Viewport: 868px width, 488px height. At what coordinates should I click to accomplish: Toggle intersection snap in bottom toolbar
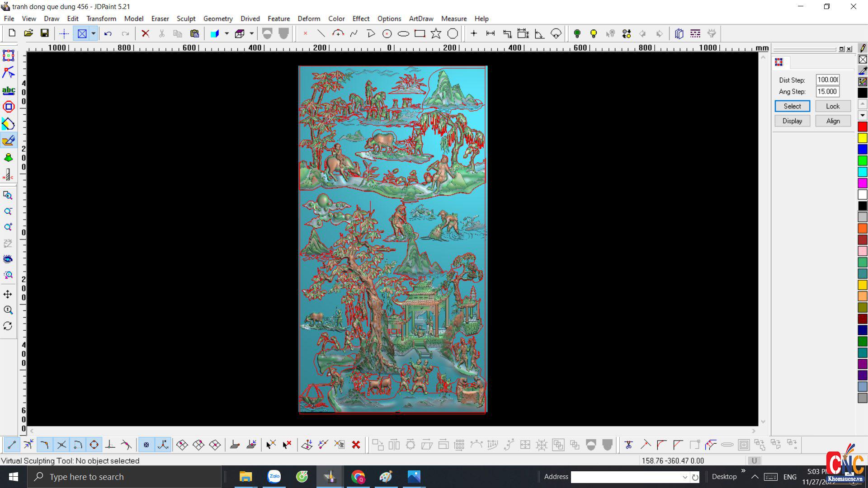[61, 445]
